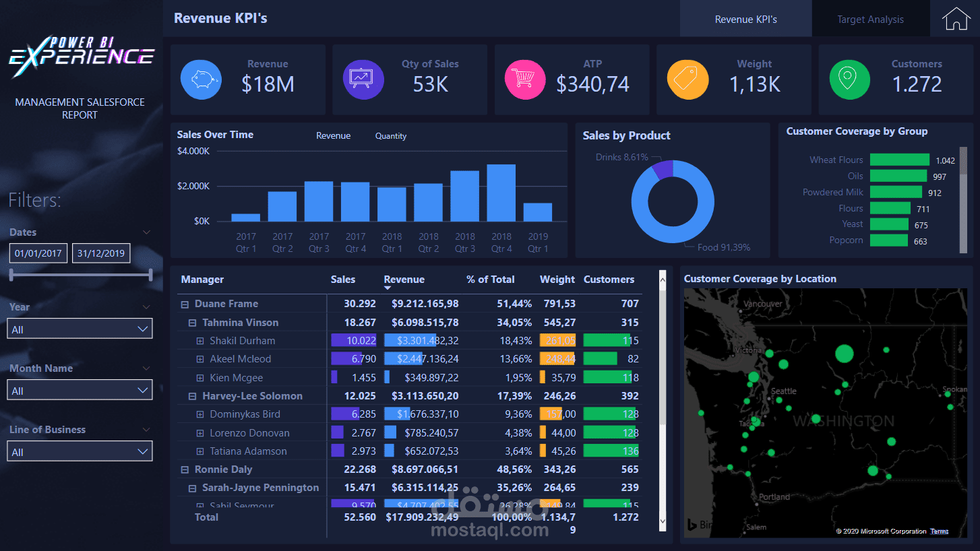Sort by the % of Total column header

tap(490, 280)
